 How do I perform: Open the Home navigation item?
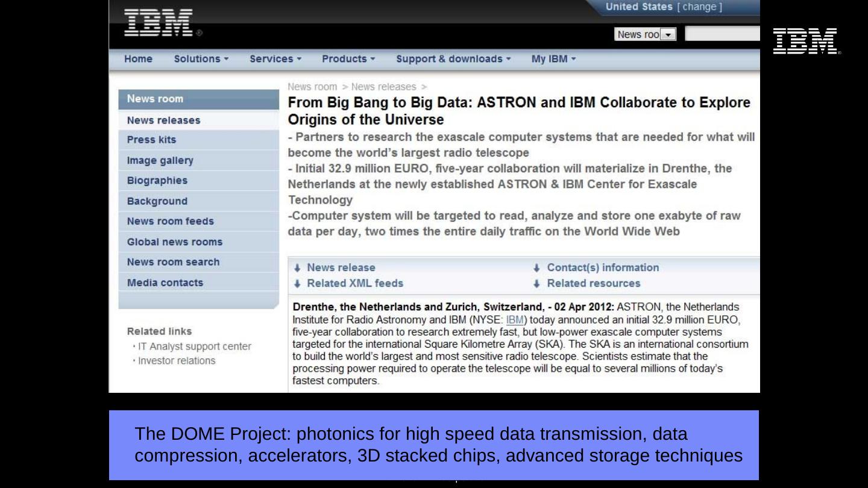point(138,59)
